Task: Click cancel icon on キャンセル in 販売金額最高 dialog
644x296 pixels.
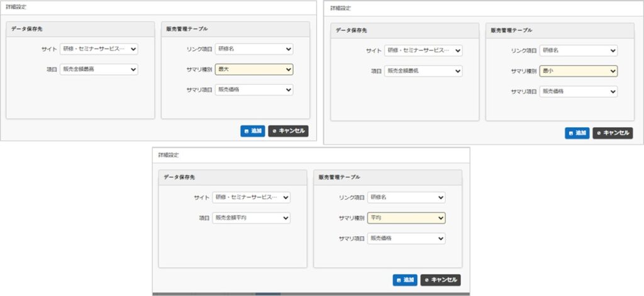Action: pyautogui.click(x=275, y=131)
